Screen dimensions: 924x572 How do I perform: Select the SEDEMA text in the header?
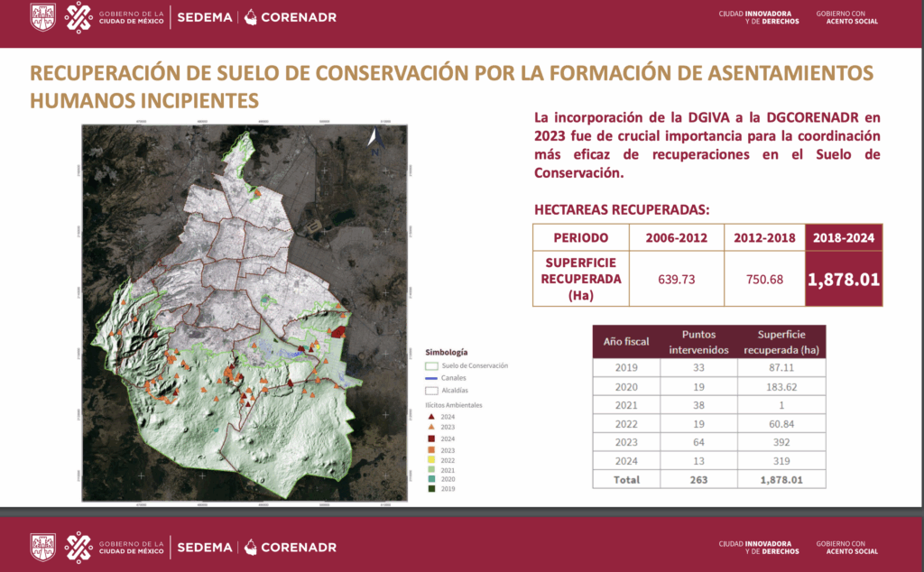pos(204,17)
